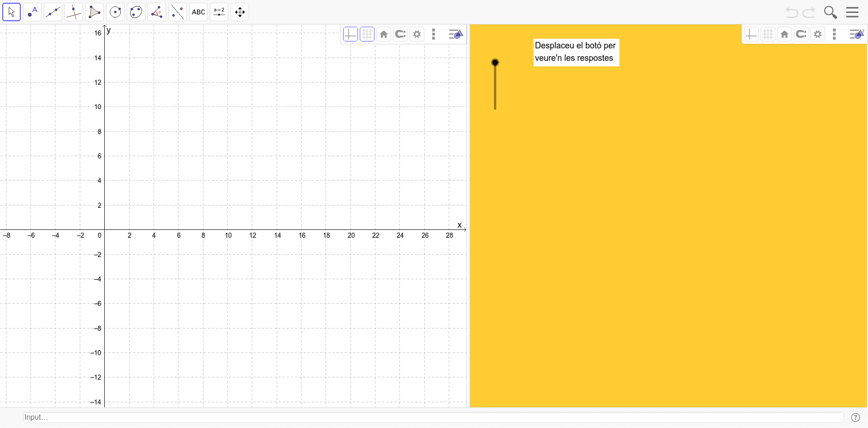Select the ABC text tool

pyautogui.click(x=198, y=12)
